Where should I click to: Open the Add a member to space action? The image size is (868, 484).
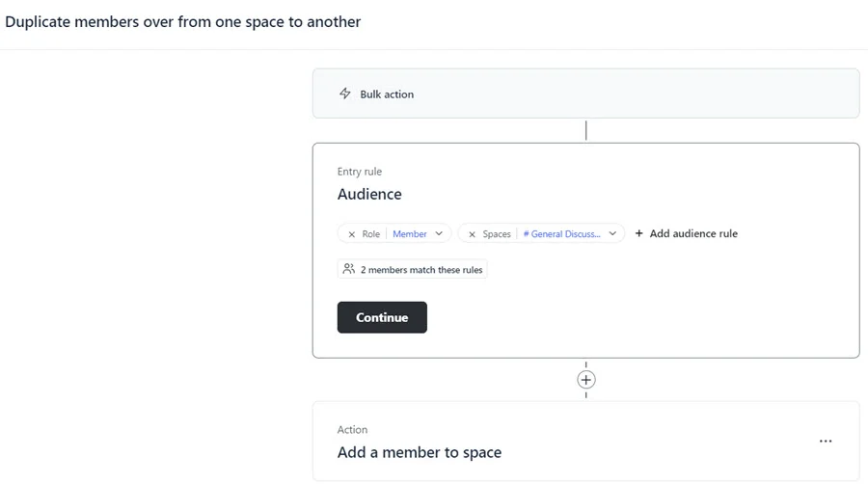click(420, 452)
